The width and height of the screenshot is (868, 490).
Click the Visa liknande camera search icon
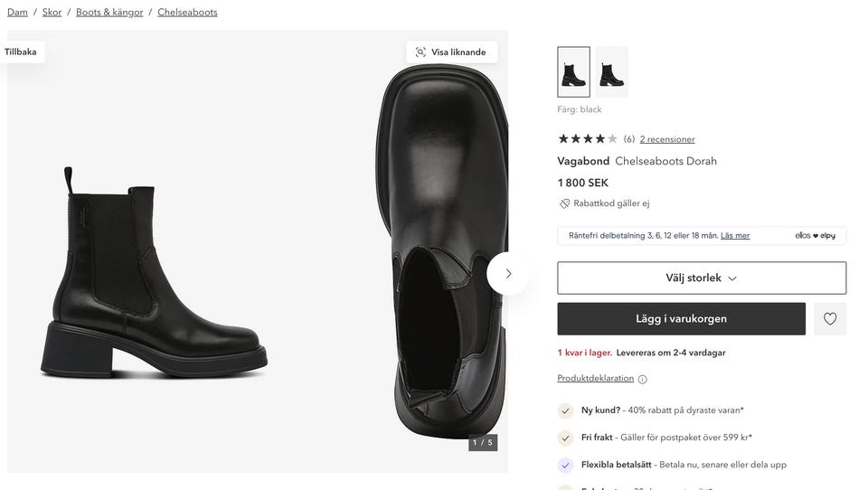(x=420, y=52)
